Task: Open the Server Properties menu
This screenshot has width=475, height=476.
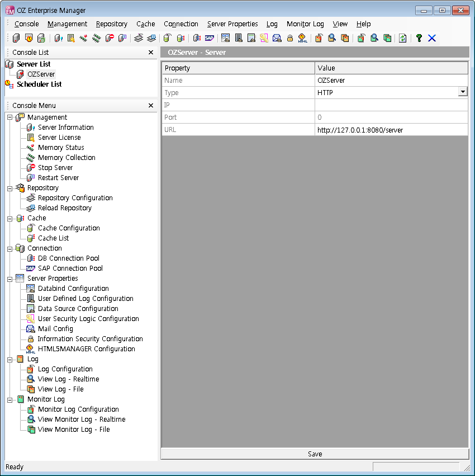Action: (232, 24)
